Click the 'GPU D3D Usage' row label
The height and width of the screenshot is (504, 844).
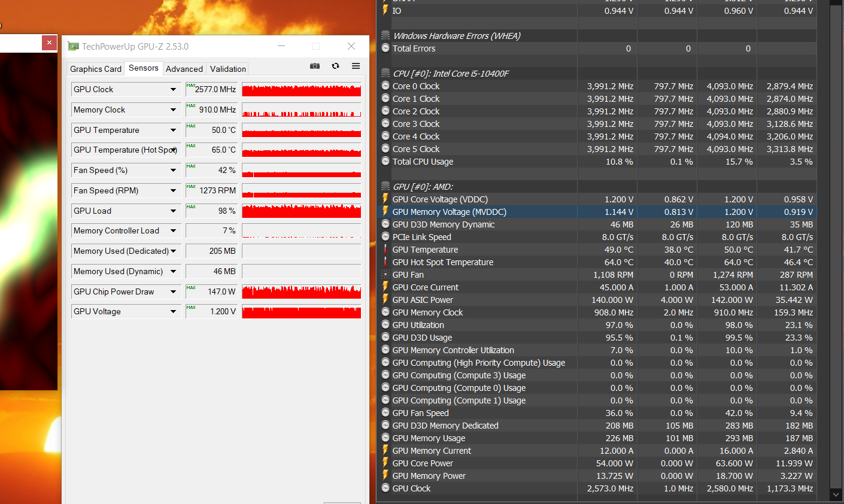[422, 338]
